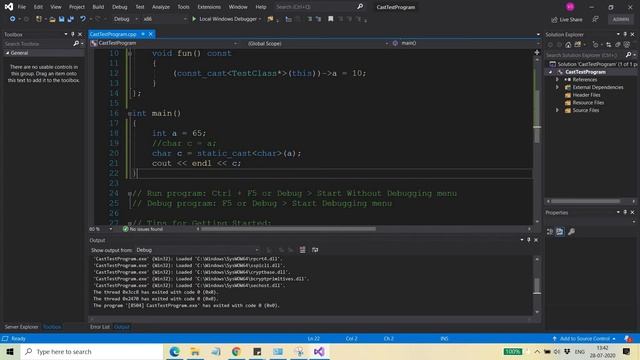Click the Save All icon
640x360 pixels.
point(71,19)
